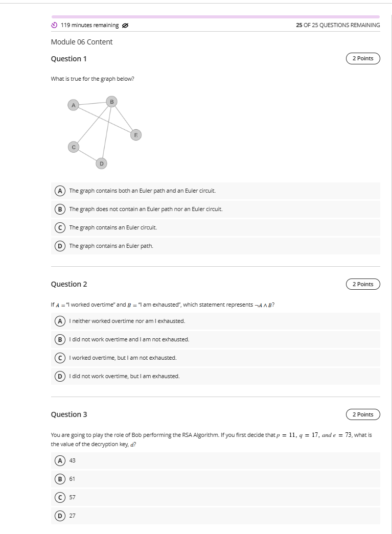Select answer 43 for Question 3

coord(60,460)
